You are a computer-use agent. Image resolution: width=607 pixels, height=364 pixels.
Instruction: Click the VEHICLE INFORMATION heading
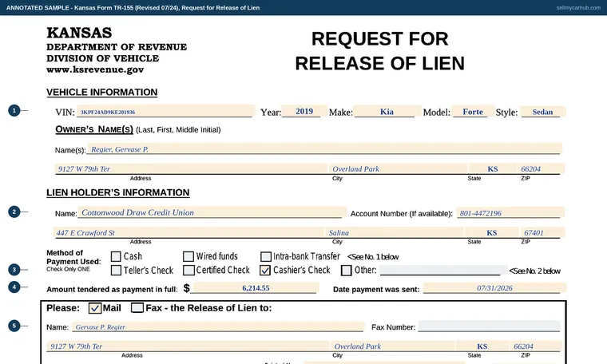(101, 92)
